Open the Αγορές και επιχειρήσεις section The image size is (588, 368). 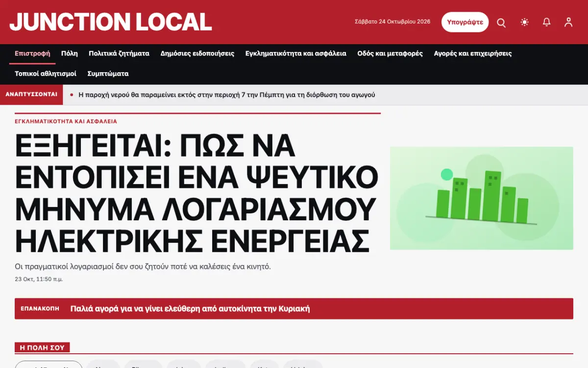pos(473,53)
